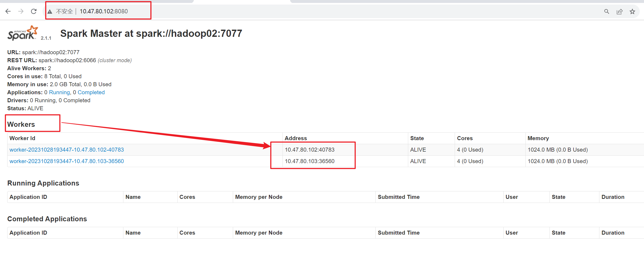Click the Workers section heading
644x280 pixels.
coord(21,124)
